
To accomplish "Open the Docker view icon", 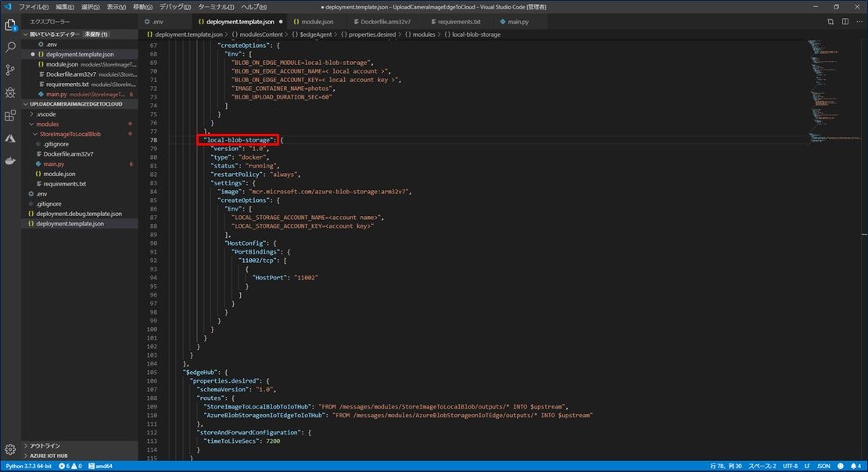I will click(x=10, y=161).
